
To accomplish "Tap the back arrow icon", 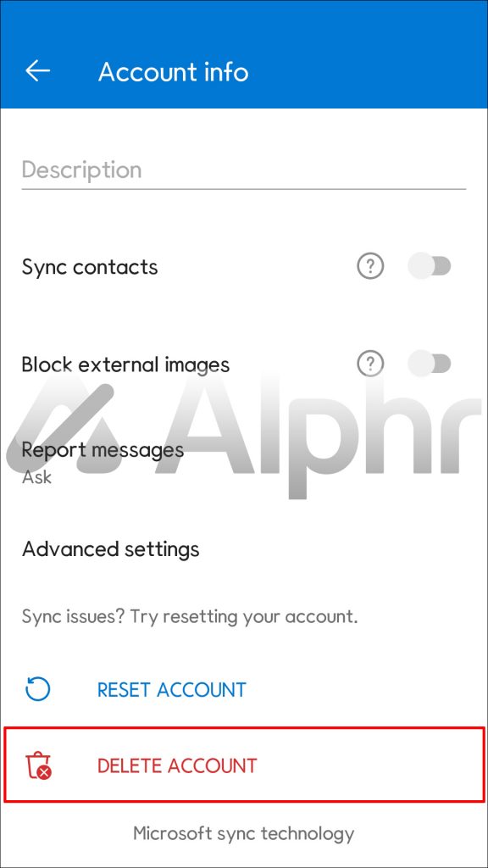I will [37, 71].
